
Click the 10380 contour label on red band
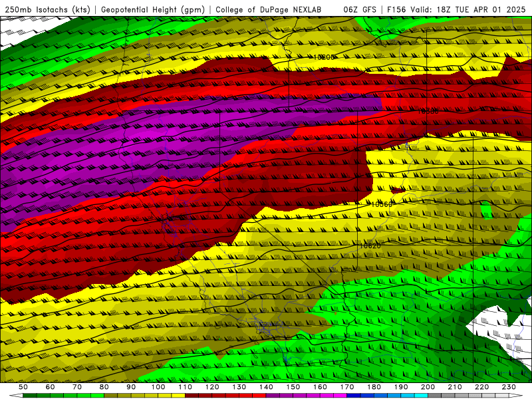pos(428,111)
